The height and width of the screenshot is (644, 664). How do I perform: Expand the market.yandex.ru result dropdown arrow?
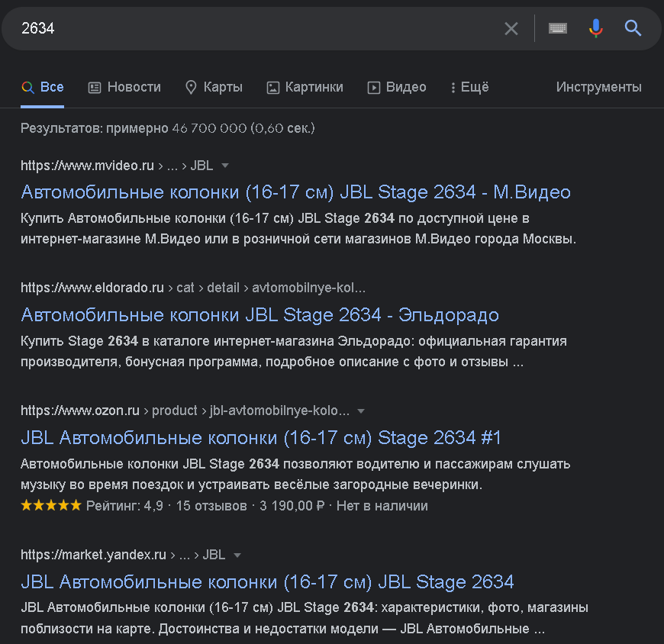point(237,555)
